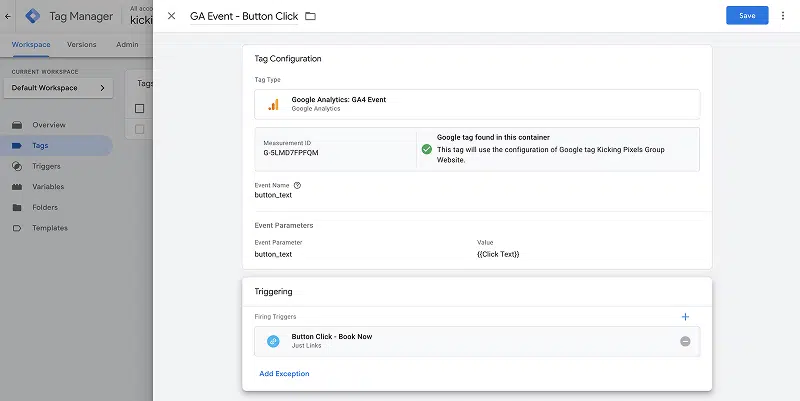Click the Variables block icon

pyautogui.click(x=17, y=187)
